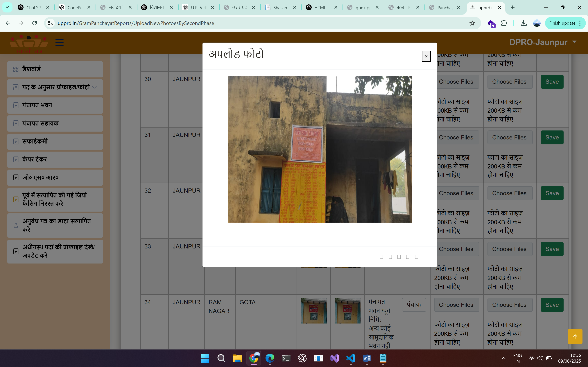Click Finish update button in Chrome
This screenshot has width=588, height=367.
point(562,23)
